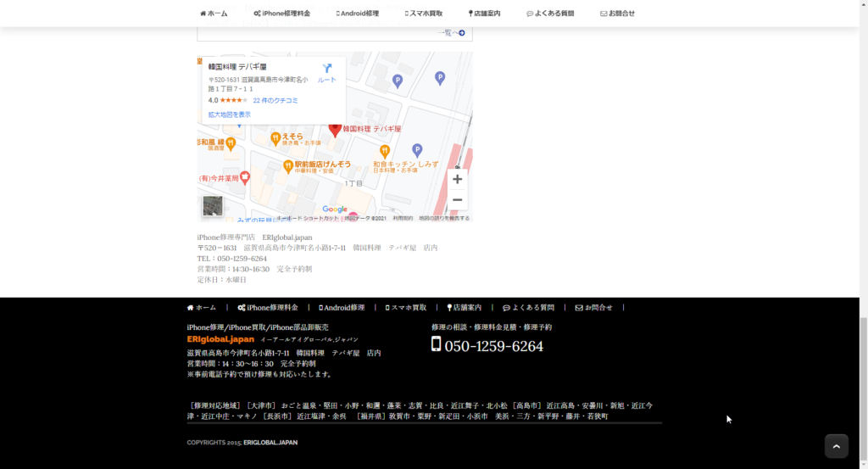Click the footer スマホ買取 link

click(406, 308)
